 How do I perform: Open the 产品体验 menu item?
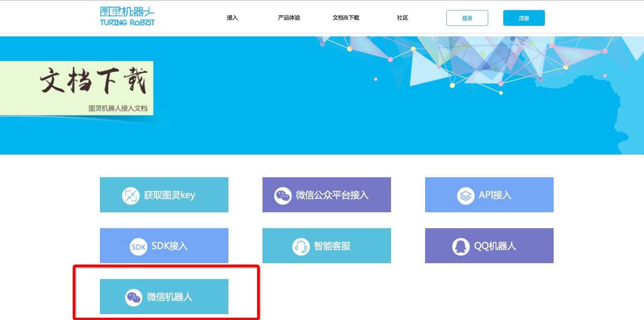tap(289, 18)
